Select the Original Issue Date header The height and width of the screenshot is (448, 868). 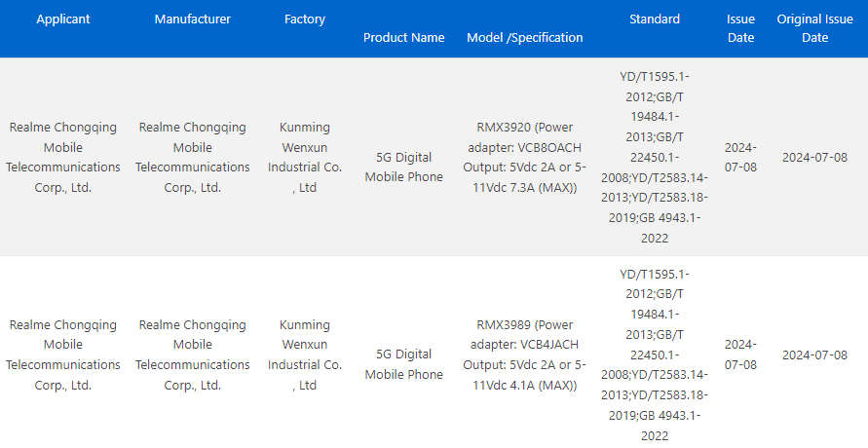814,28
